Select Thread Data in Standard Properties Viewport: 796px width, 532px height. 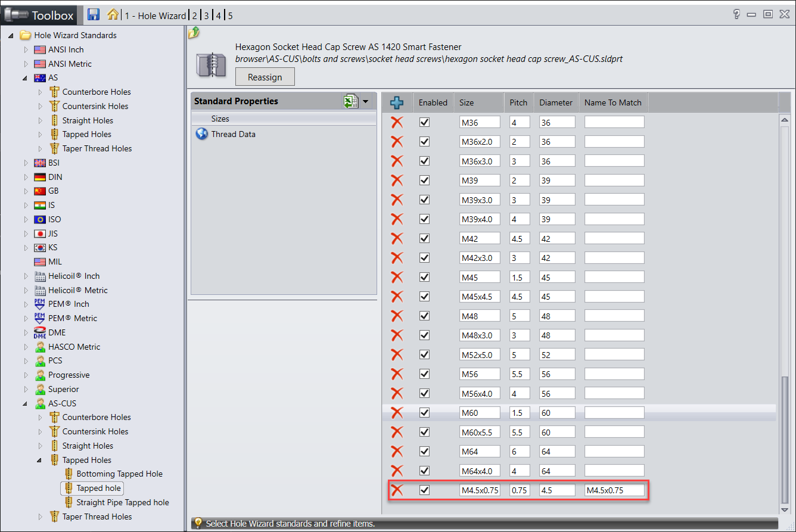pyautogui.click(x=233, y=134)
